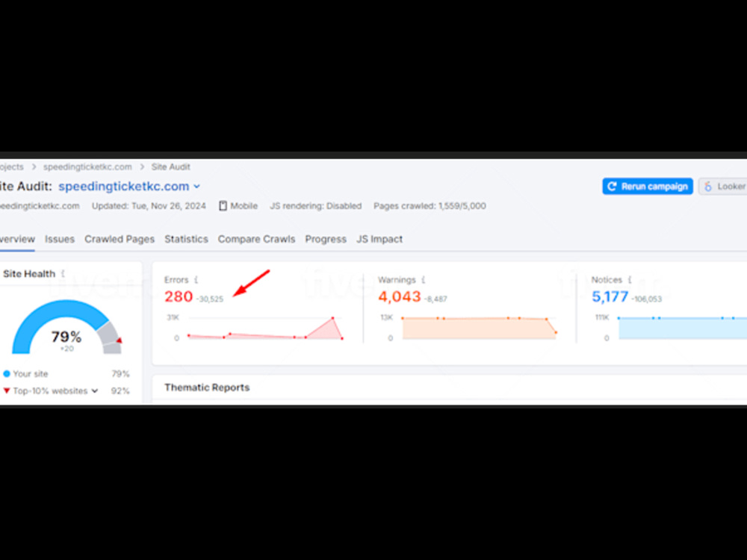The height and width of the screenshot is (560, 747).
Task: Open the 5,177 notices count
Action: (x=610, y=296)
